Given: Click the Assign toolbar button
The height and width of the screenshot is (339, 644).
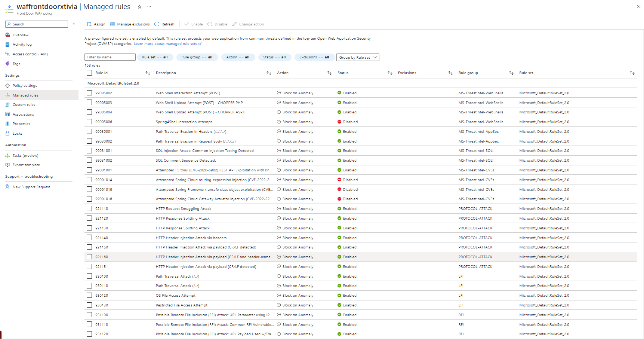Looking at the screenshot, I should point(96,24).
